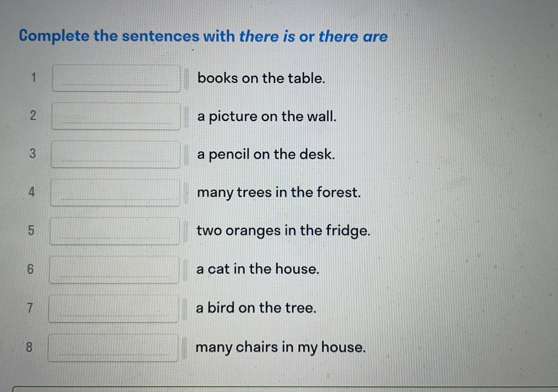Click the text 'a cat in the house.'
This screenshot has width=558, height=392.
click(258, 269)
